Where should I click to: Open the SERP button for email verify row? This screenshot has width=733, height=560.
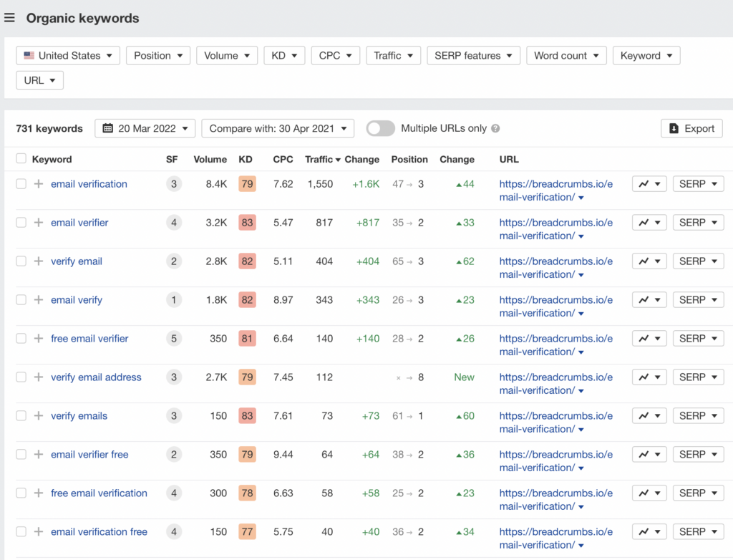(698, 300)
